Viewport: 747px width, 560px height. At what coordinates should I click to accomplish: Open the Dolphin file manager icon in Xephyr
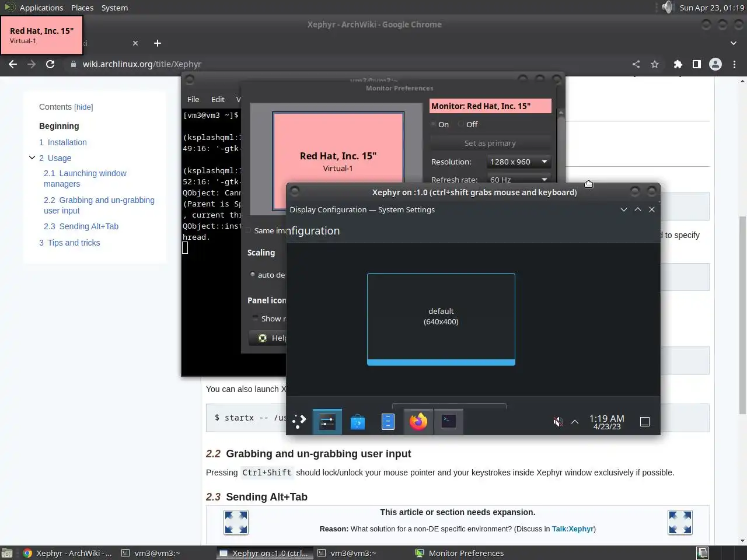[388, 421]
